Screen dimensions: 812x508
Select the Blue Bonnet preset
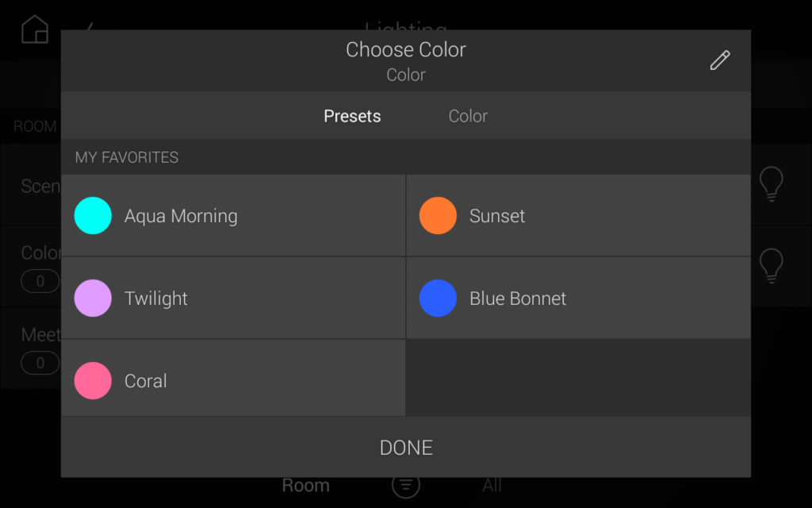[x=438, y=298]
